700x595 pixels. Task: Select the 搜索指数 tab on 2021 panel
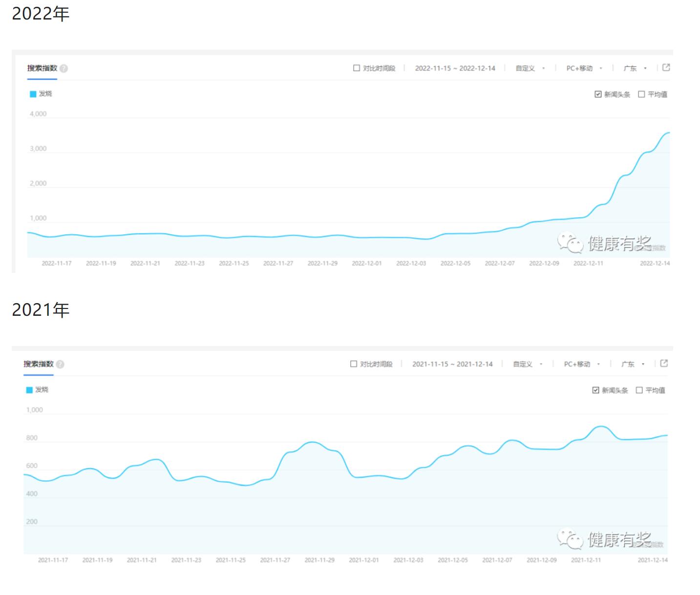[38, 364]
